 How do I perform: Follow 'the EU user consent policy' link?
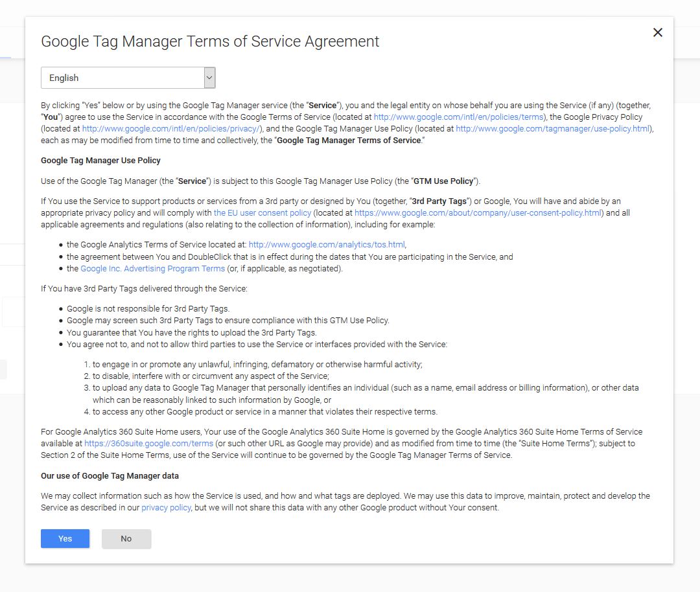262,213
